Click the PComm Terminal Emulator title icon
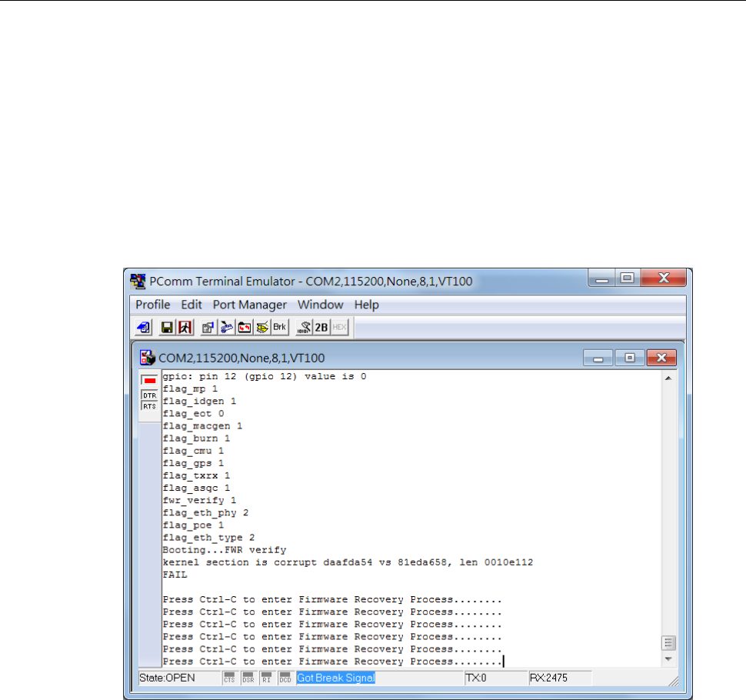 (x=138, y=282)
